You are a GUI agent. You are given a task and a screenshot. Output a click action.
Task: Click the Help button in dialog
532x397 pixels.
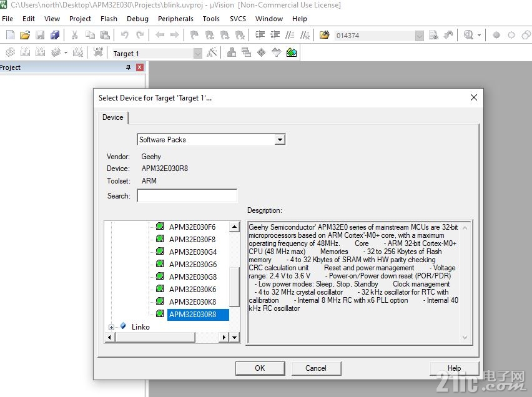pyautogui.click(x=454, y=368)
